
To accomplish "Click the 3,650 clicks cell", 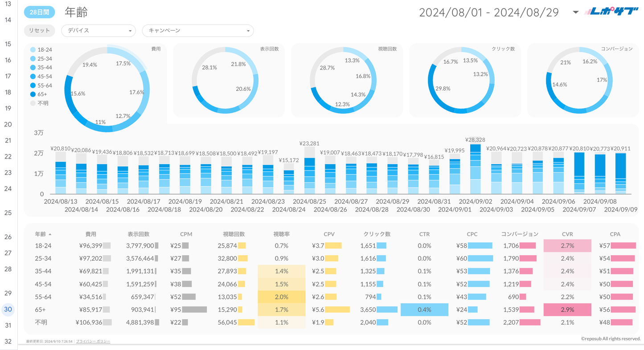I will click(x=368, y=310).
